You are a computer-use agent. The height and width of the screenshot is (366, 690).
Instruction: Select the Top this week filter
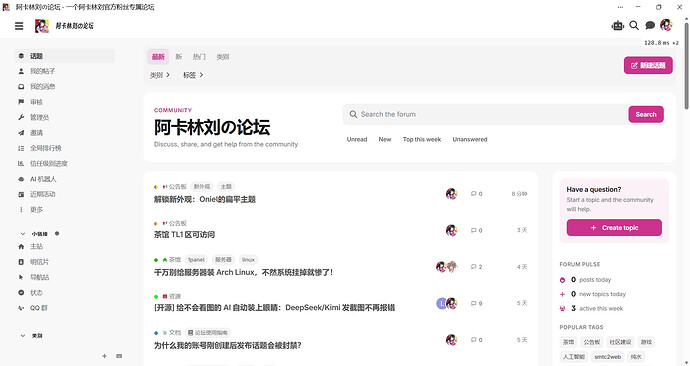point(422,139)
